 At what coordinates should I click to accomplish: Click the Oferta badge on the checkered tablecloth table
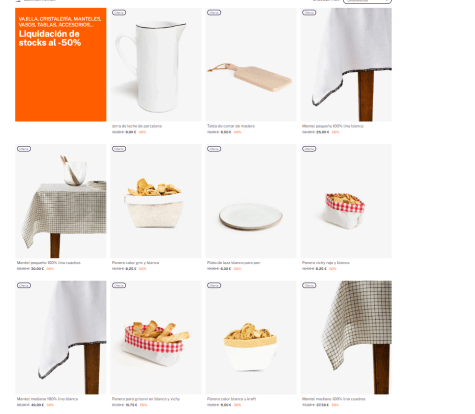point(24,149)
